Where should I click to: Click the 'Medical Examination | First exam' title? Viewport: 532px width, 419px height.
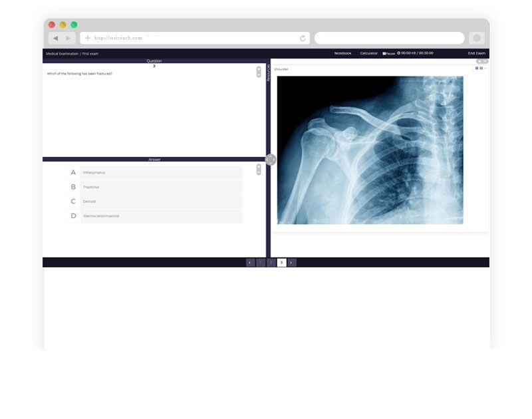[x=72, y=54]
